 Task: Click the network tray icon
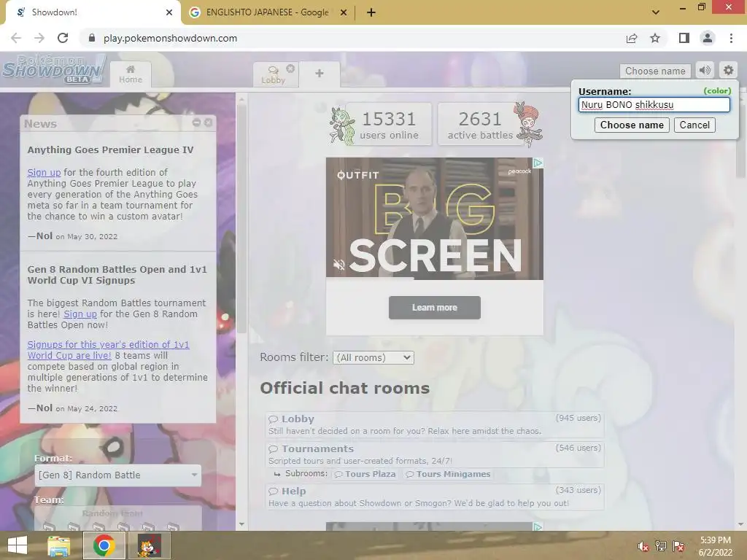[x=661, y=545]
